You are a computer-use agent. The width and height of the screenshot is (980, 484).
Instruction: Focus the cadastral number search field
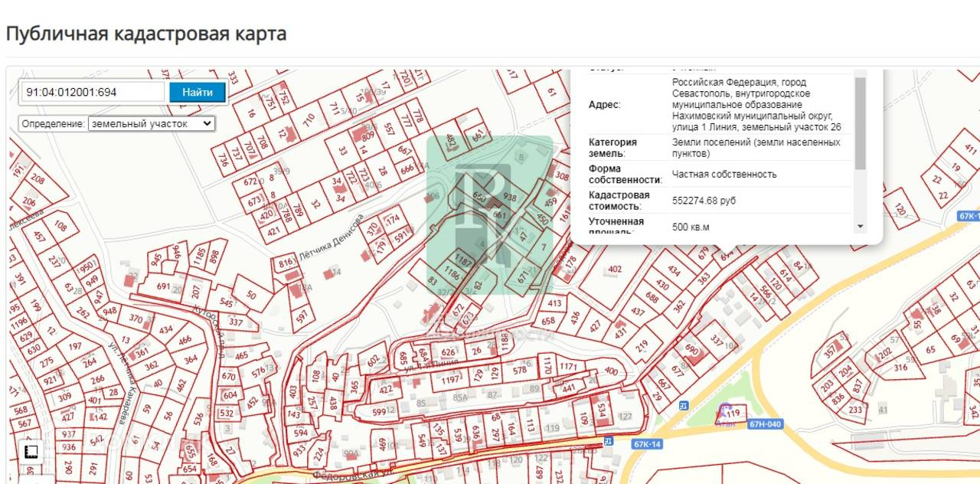[93, 92]
